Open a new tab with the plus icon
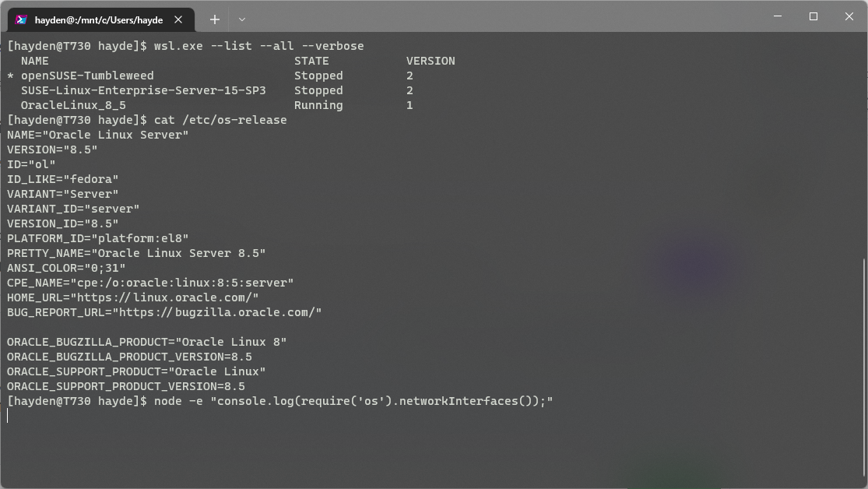Viewport: 868px width, 489px height. [x=214, y=19]
